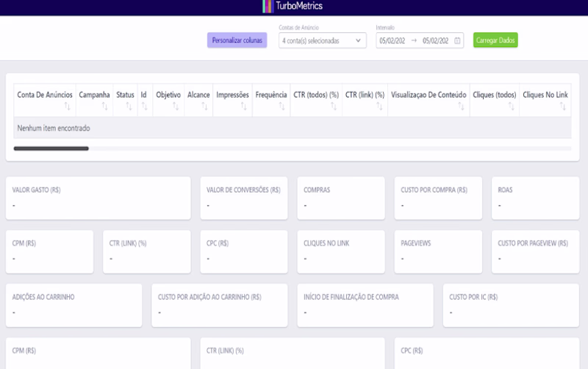Click the ADIÇÕES AO CARRINHO card label
This screenshot has height=369, width=588.
(x=43, y=297)
